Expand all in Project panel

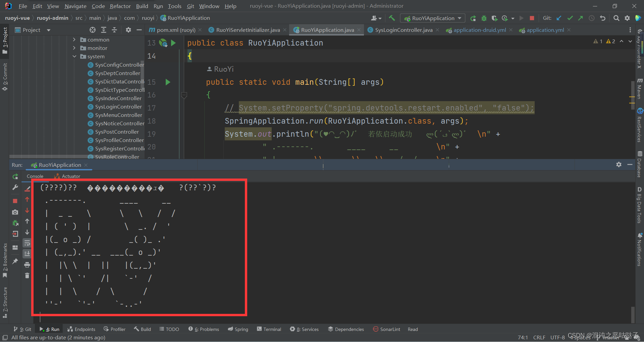(x=104, y=30)
